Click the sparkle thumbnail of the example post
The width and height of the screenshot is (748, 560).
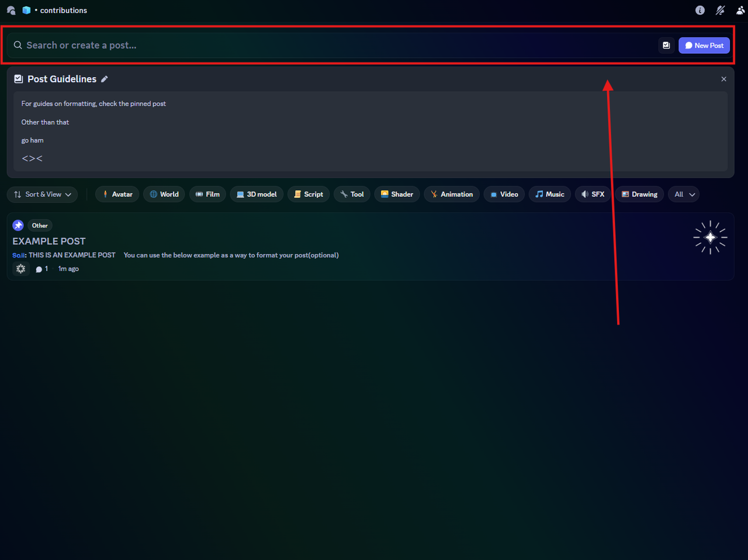point(710,237)
